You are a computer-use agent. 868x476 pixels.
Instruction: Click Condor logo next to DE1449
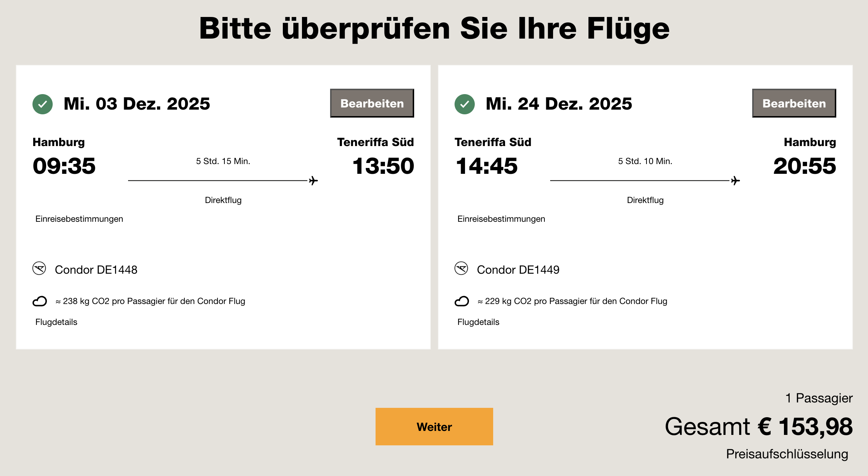(x=461, y=269)
